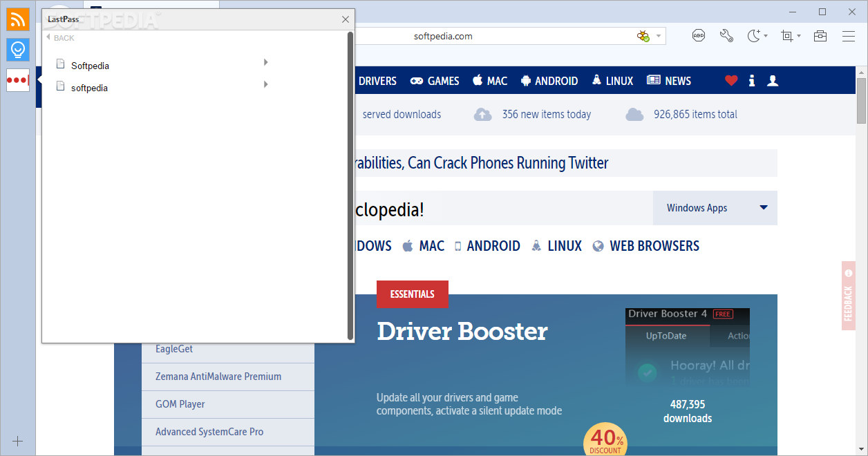This screenshot has width=868, height=456.
Task: Open the Adblock Plus ABP icon
Action: (699, 36)
